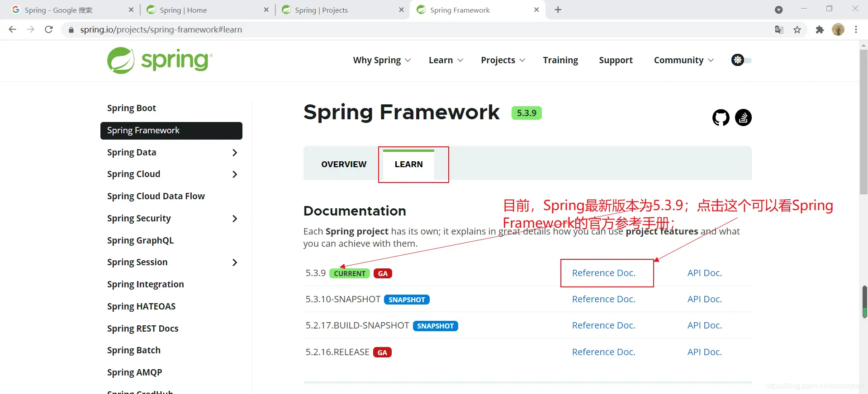Close the Google search browser tab
Image resolution: width=868 pixels, height=394 pixels.
(131, 10)
